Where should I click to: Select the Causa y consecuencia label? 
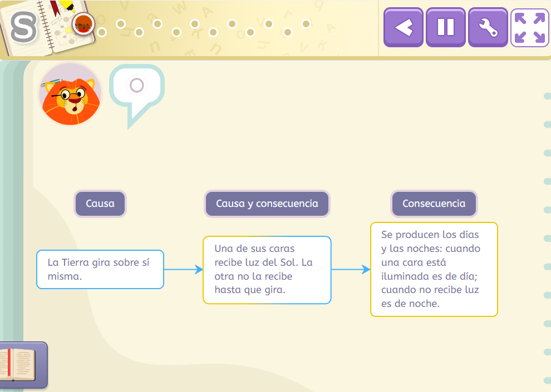point(267,204)
